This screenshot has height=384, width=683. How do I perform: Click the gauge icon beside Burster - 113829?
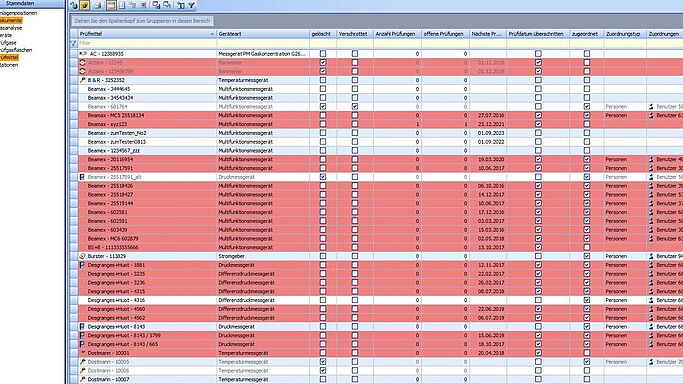[x=82, y=256]
